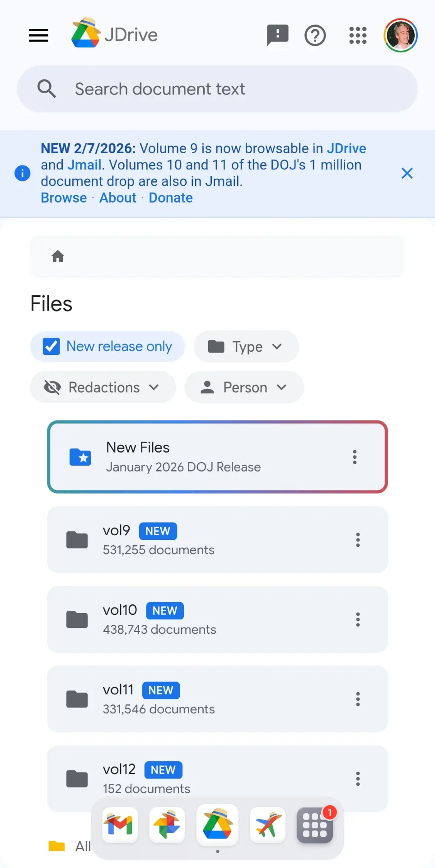
Task: Open the hamburger navigation menu
Action: coord(38,35)
